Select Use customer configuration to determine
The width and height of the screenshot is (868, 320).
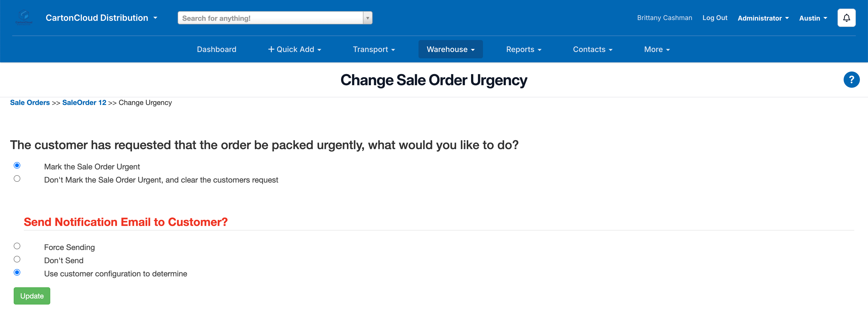point(17,272)
